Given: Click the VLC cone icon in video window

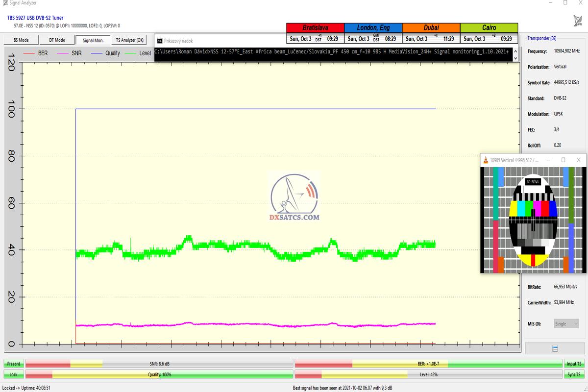Looking at the screenshot, I should tap(486, 160).
